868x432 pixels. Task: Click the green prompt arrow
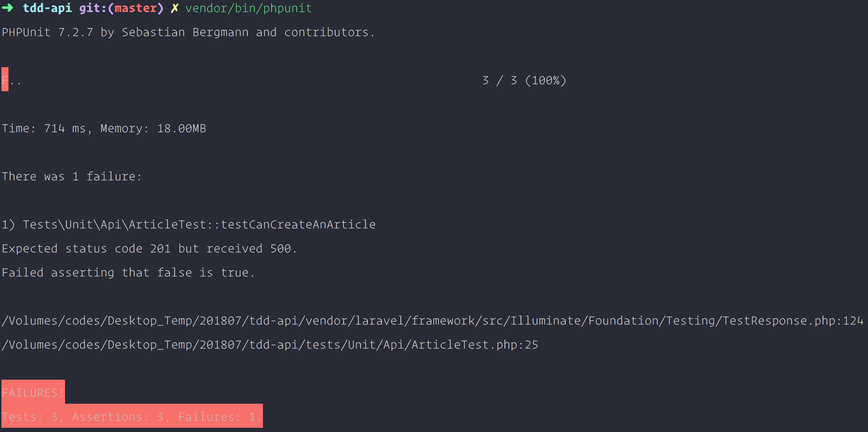point(8,8)
